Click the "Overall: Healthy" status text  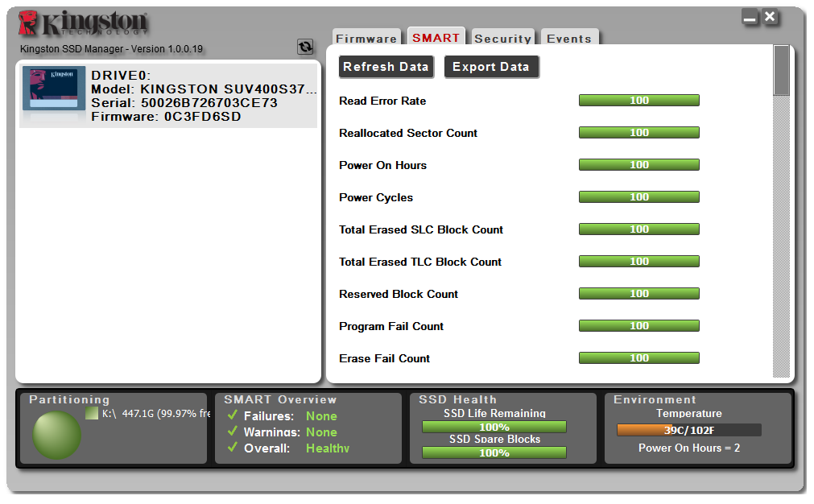click(x=296, y=448)
